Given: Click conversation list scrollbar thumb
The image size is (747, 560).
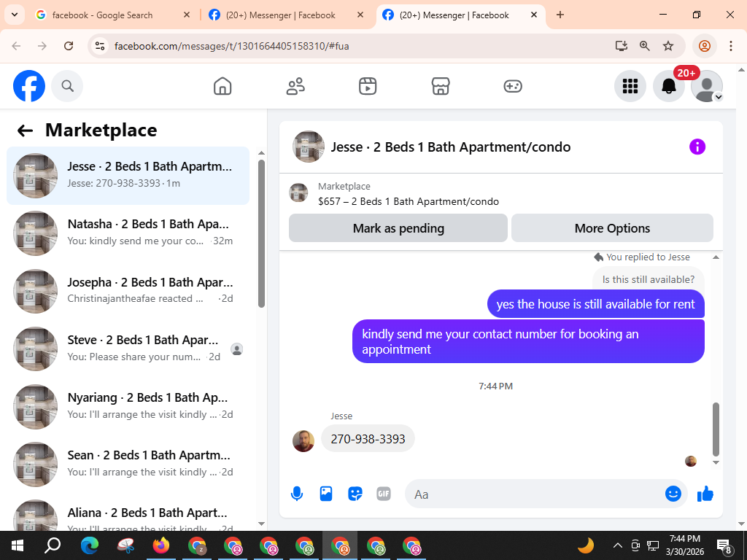Looking at the screenshot, I should (x=262, y=233).
